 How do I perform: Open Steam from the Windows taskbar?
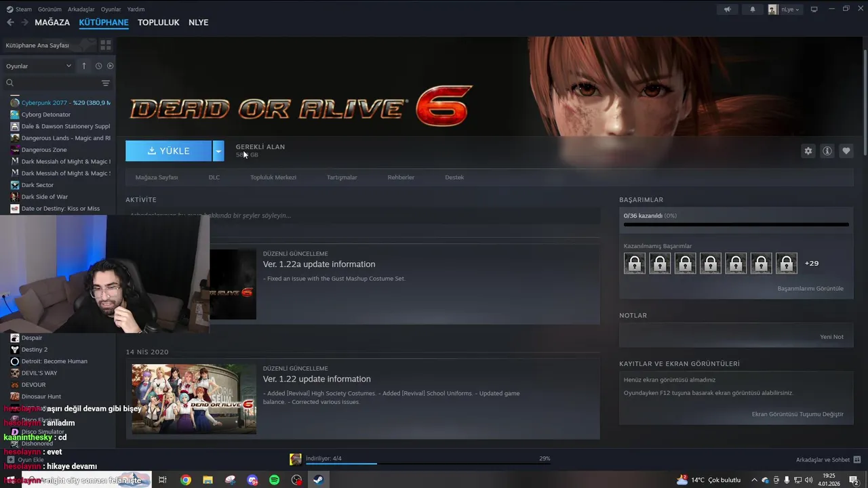click(x=318, y=480)
